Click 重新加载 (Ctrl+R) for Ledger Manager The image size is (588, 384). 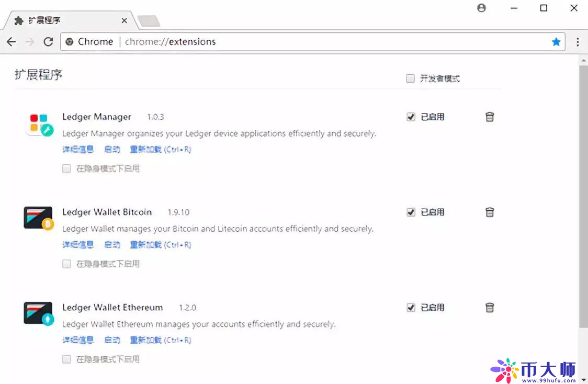tap(160, 149)
